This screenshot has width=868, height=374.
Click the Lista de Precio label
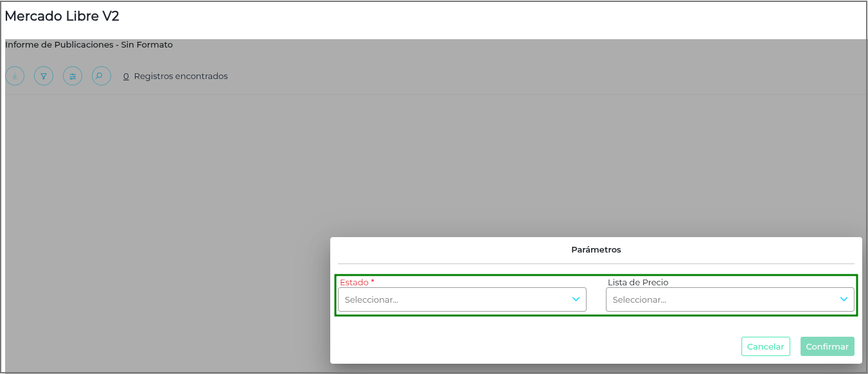638,282
